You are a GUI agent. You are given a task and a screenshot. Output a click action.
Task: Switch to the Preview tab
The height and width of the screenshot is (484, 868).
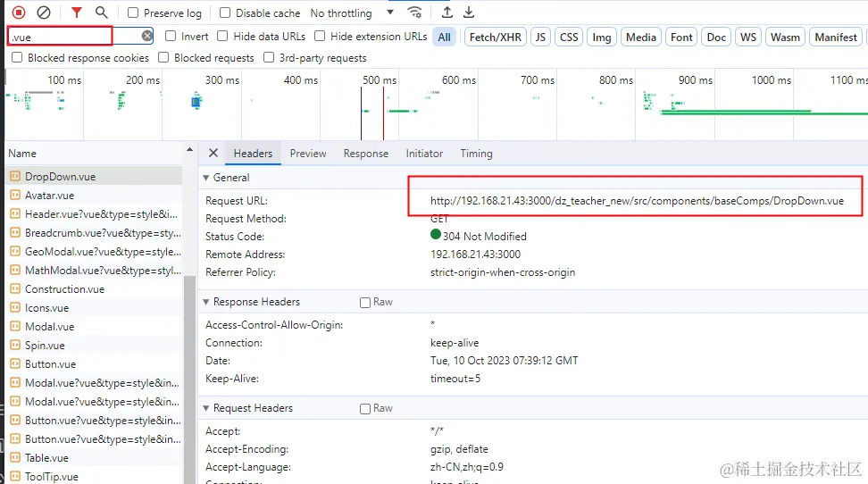pyautogui.click(x=308, y=154)
